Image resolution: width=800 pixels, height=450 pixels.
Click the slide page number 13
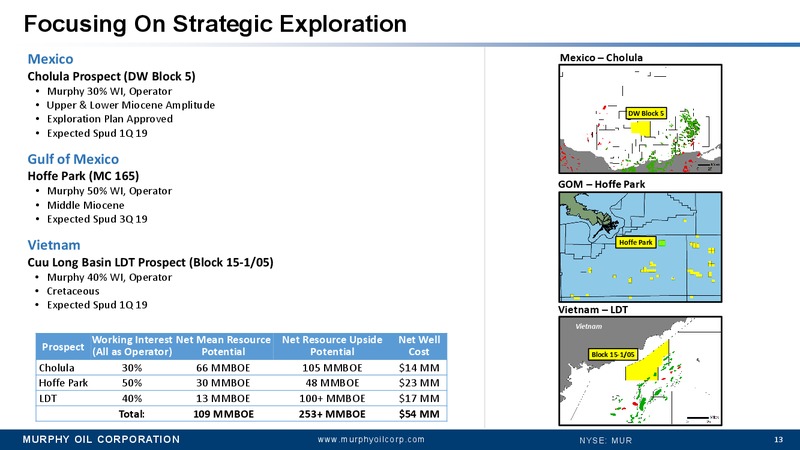point(779,440)
